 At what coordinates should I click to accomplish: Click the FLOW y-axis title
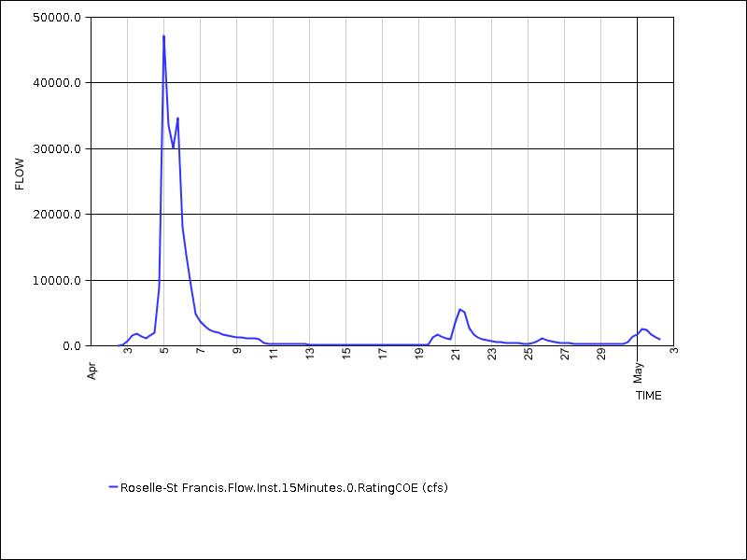tap(20, 175)
